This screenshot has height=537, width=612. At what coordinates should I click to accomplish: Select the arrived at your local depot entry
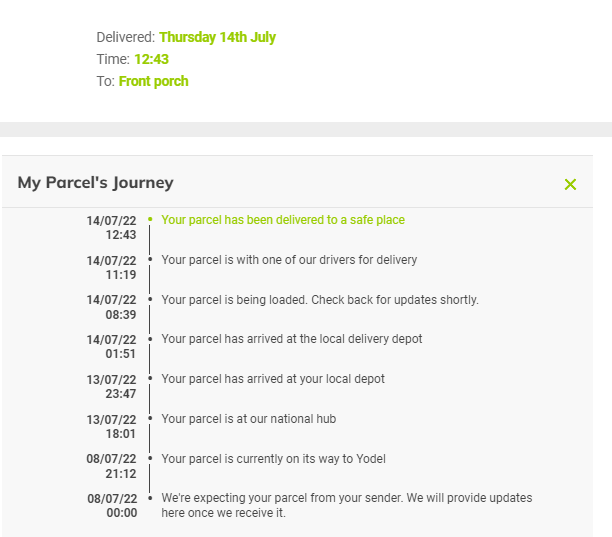[272, 379]
